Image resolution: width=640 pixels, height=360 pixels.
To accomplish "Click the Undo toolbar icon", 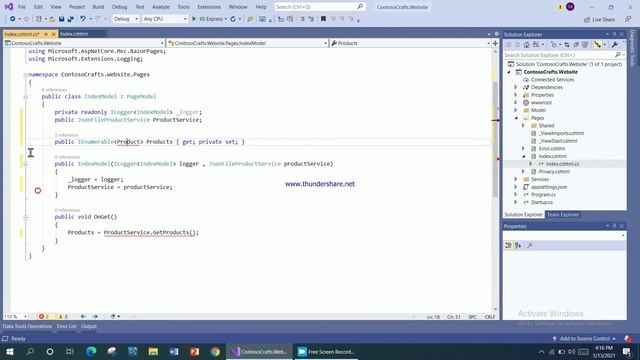I will (83, 19).
